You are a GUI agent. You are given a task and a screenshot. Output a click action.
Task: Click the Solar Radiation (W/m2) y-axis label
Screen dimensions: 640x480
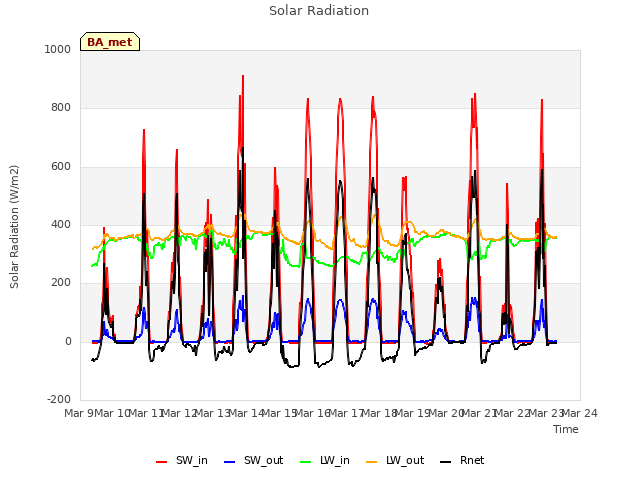[14, 227]
